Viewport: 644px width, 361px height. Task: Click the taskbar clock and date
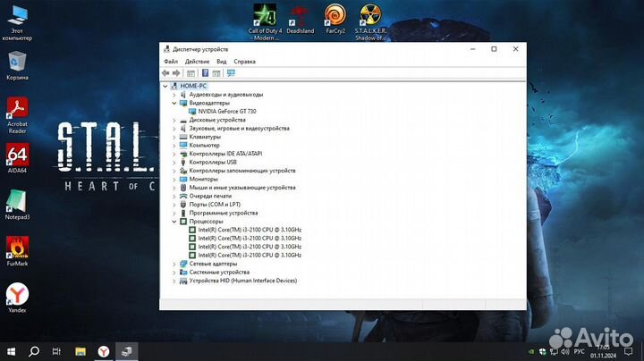[x=604, y=351]
